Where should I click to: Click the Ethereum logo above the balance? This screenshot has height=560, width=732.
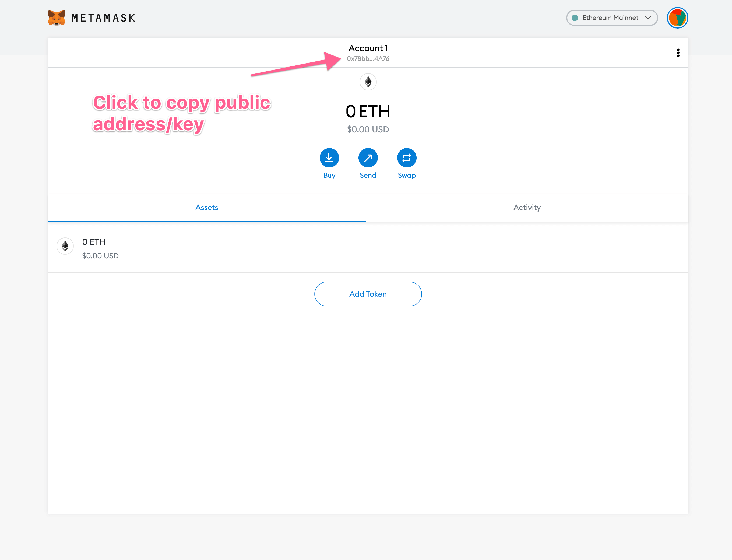click(368, 82)
